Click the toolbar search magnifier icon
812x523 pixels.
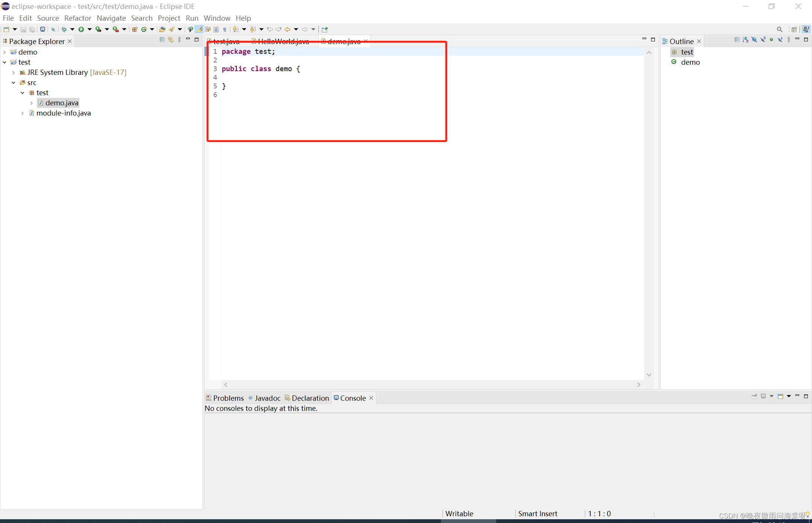[780, 29]
